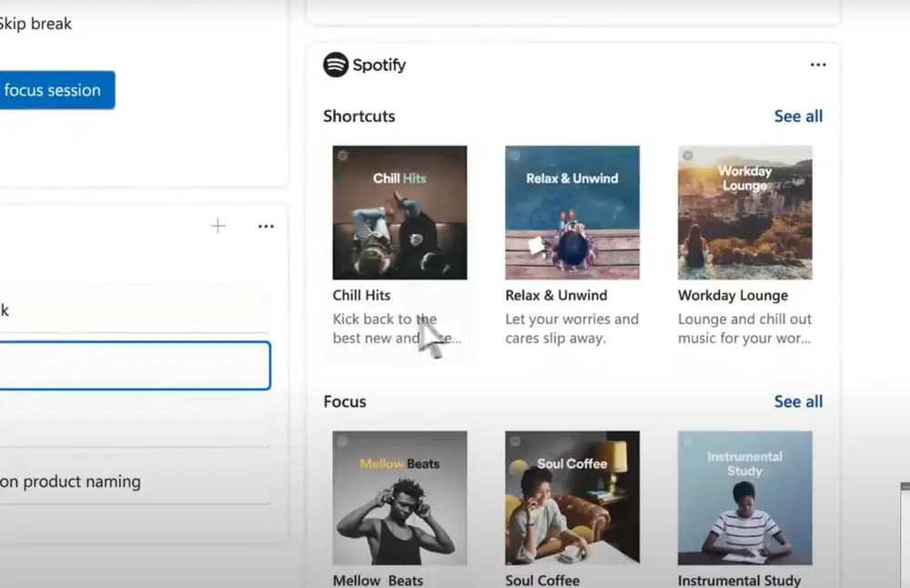The height and width of the screenshot is (588, 910).
Task: Play the Mellow Beats playlist cover
Action: coord(399,498)
